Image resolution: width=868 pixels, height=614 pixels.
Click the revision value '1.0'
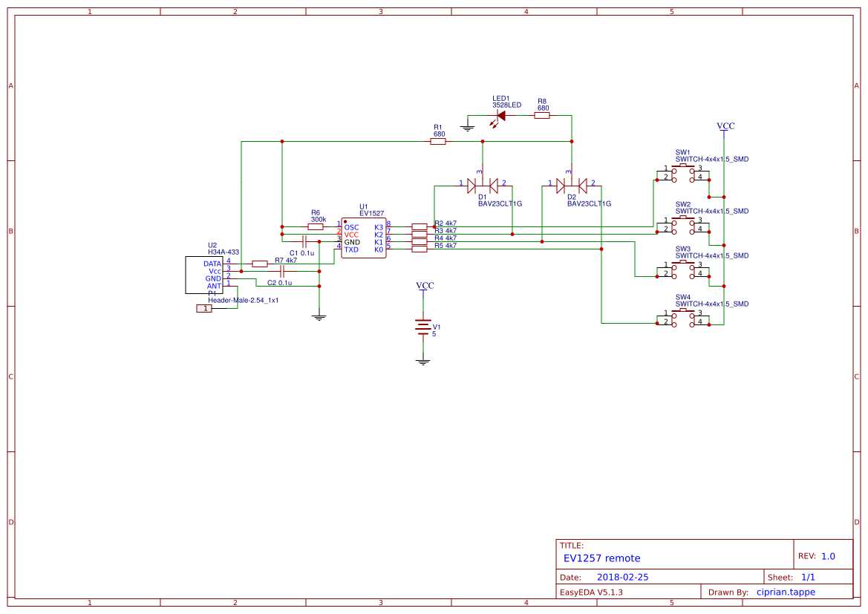(x=828, y=556)
